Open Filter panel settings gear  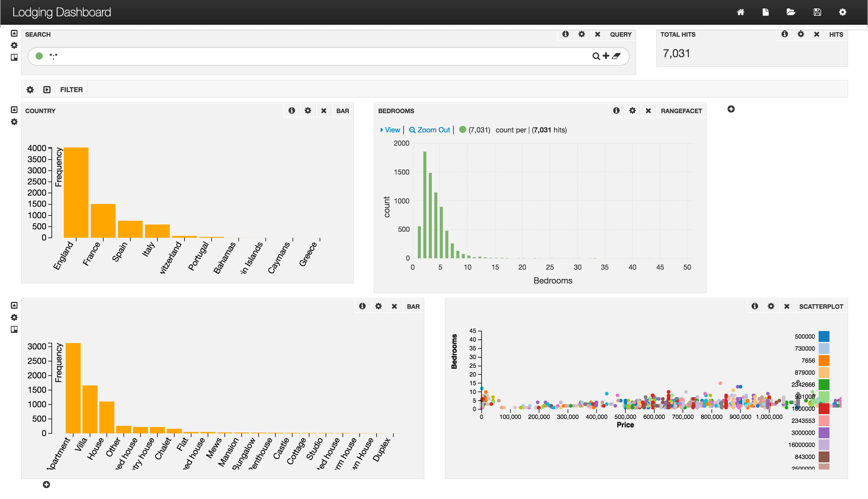[30, 90]
